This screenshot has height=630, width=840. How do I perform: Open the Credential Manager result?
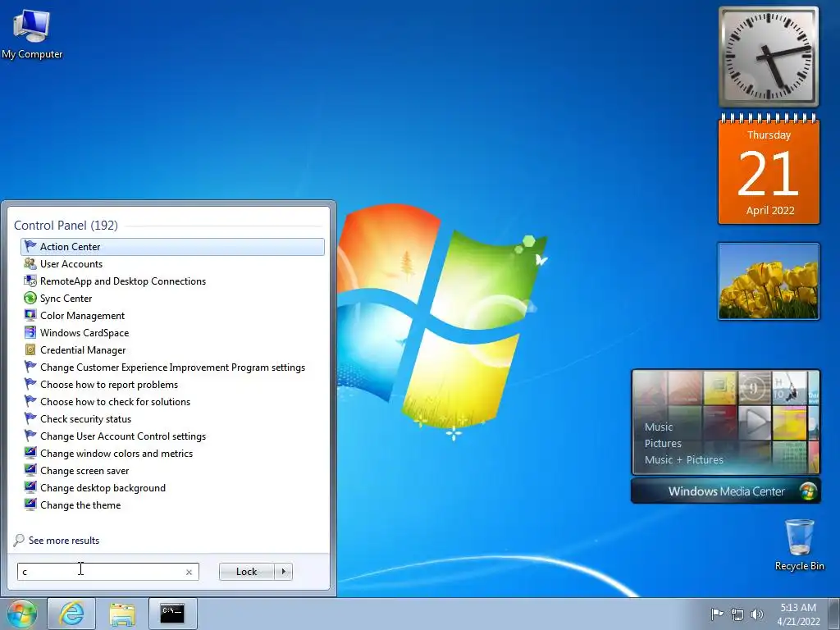click(x=172, y=349)
